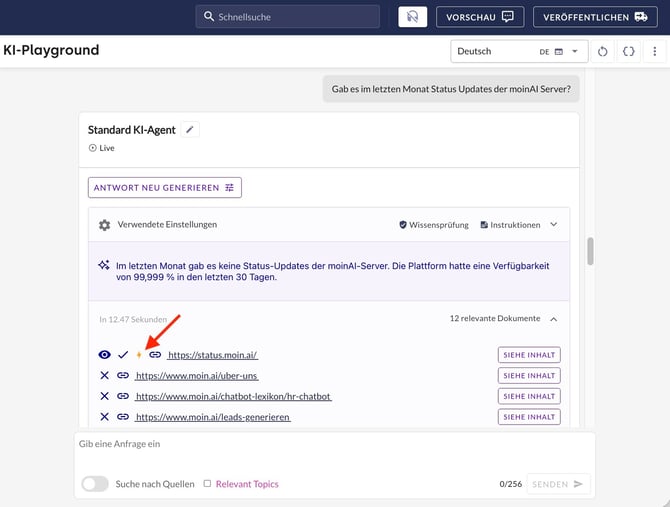Viewport: 670px width, 507px height.
Task: Open the hr-chatbot lexikon link
Action: point(233,396)
